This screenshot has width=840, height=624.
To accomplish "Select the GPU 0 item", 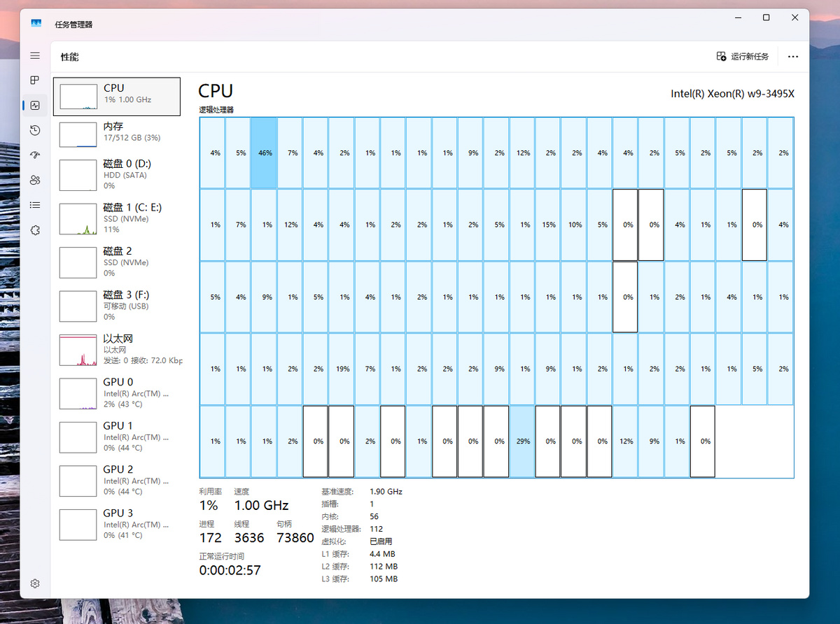I will (x=117, y=393).
